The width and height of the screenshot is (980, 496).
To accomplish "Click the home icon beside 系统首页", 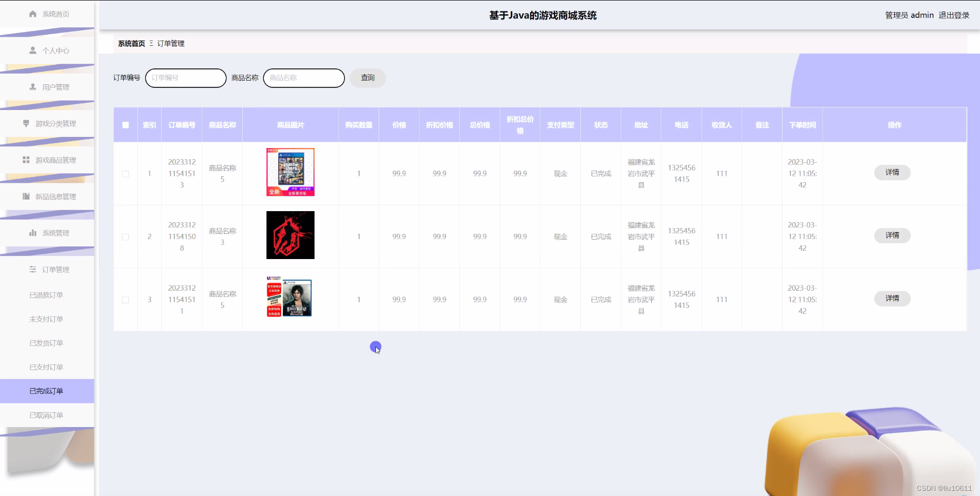I will [x=33, y=14].
